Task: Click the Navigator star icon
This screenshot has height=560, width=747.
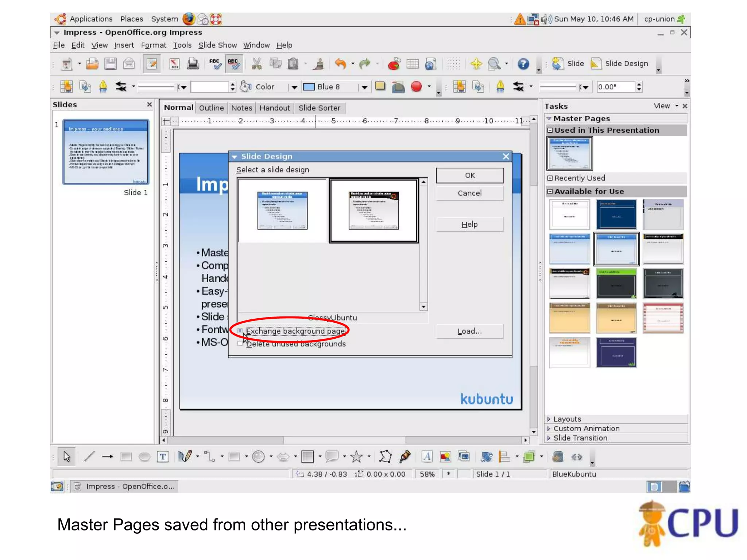Action: tap(476, 64)
